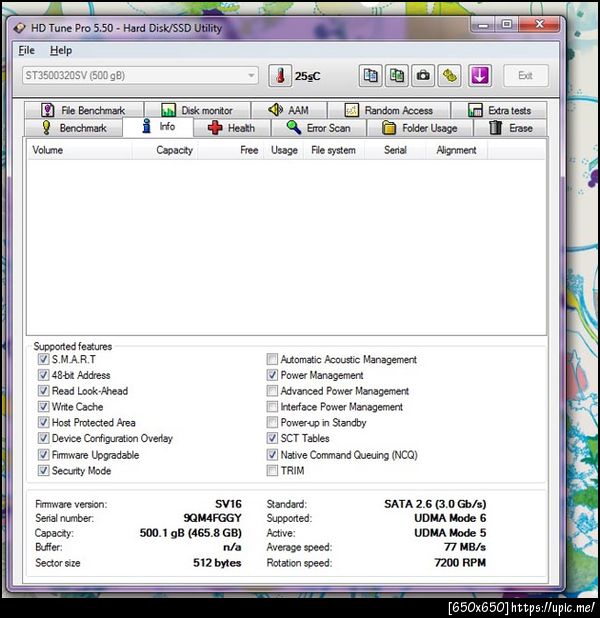Toggle the Automatic Acoustic Management checkbox
Screen dimensions: 600x618
(x=272, y=359)
